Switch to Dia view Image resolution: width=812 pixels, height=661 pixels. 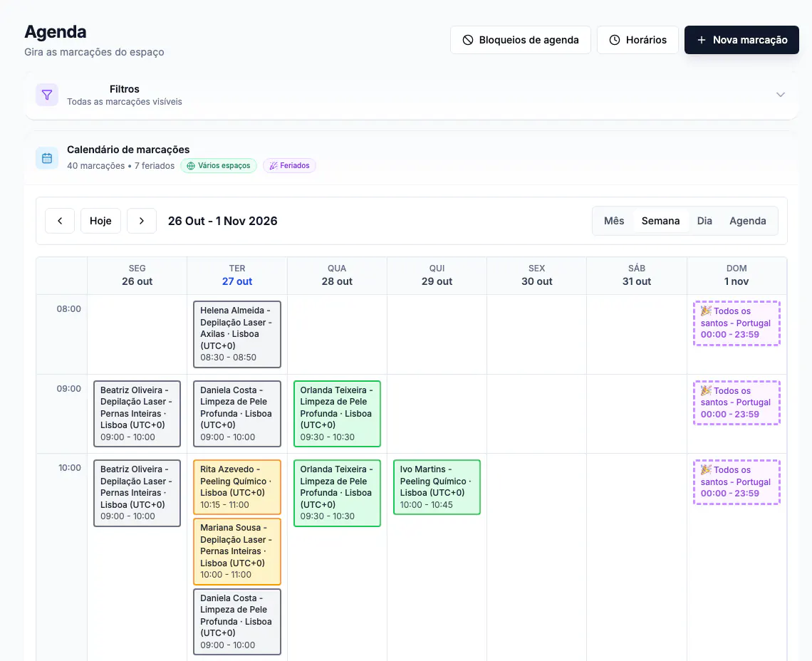click(704, 222)
